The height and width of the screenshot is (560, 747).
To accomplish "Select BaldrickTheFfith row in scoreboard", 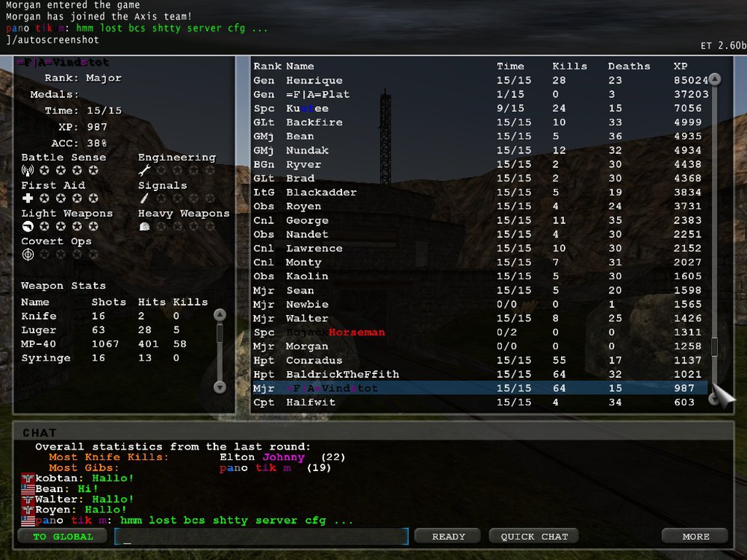I will [480, 374].
